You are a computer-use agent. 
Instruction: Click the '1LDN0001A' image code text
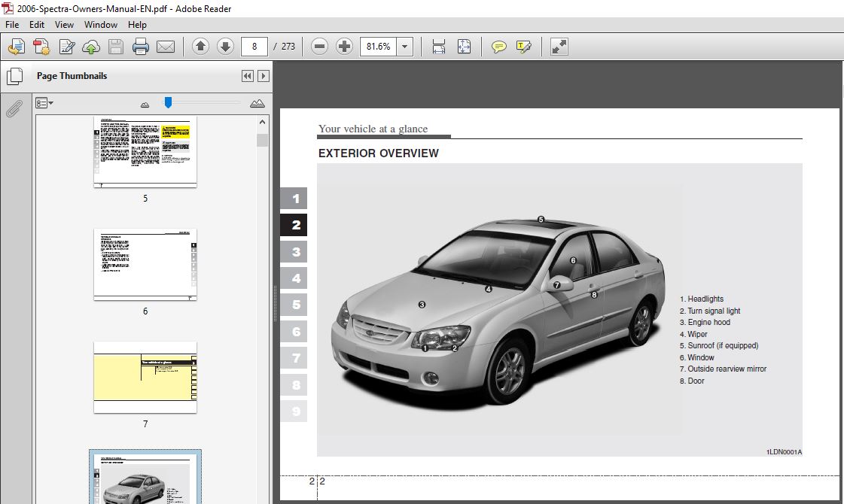pos(785,452)
